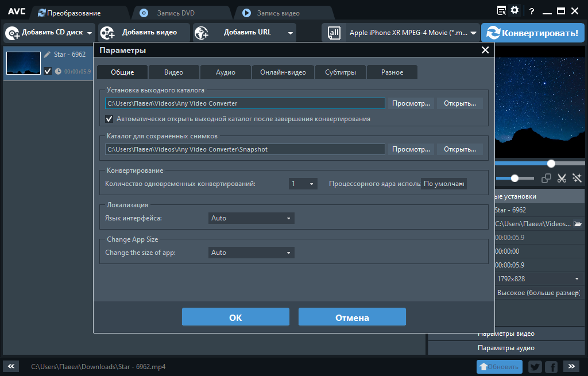This screenshot has height=376, width=588.
Task: Click Открыть for the Snapshot folder
Action: point(460,149)
